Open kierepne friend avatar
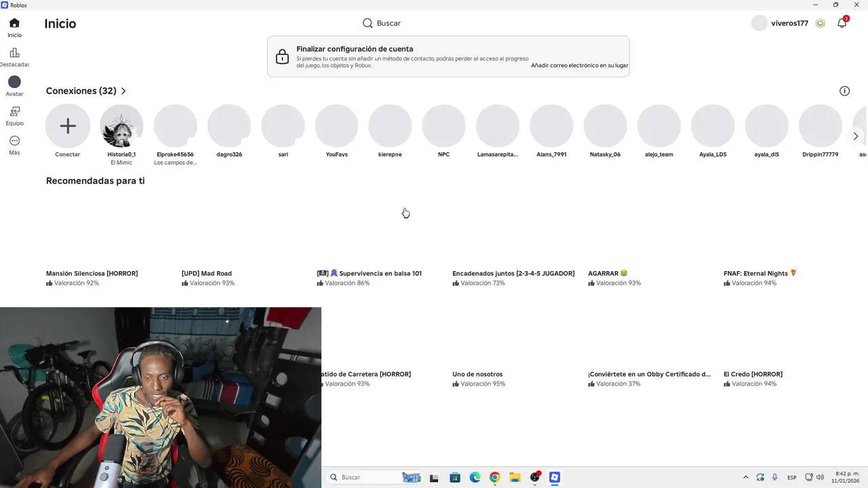This screenshot has height=488, width=868. 390,126
